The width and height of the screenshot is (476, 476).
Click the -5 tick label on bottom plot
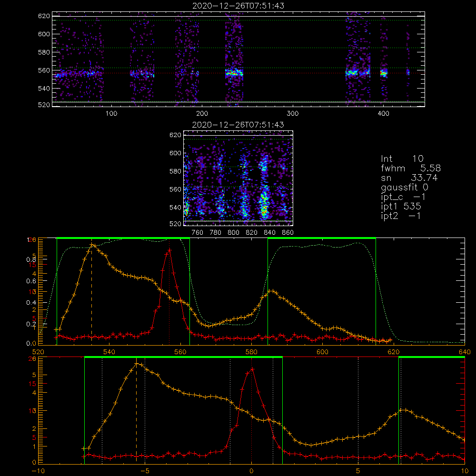pyautogui.click(x=145, y=471)
